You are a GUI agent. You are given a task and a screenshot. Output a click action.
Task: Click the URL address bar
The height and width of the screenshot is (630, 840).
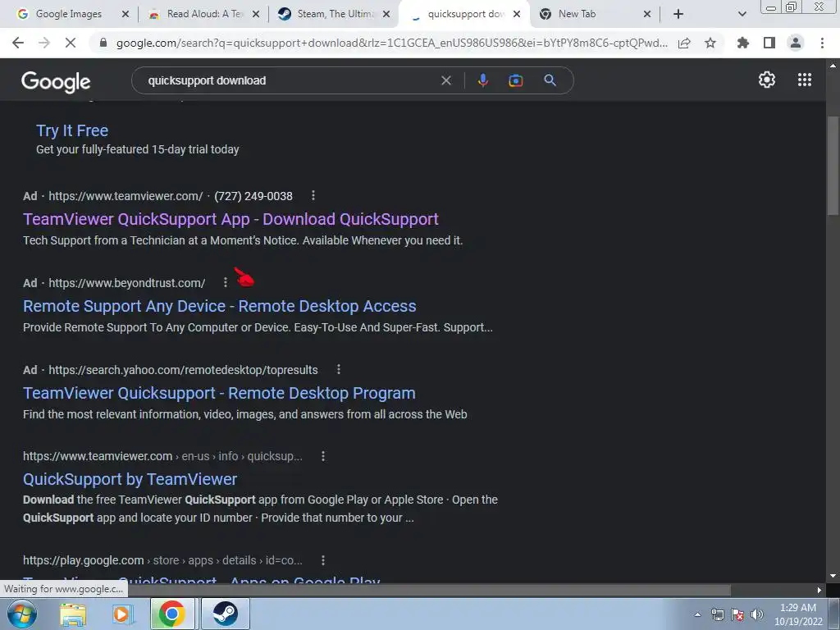pos(391,43)
